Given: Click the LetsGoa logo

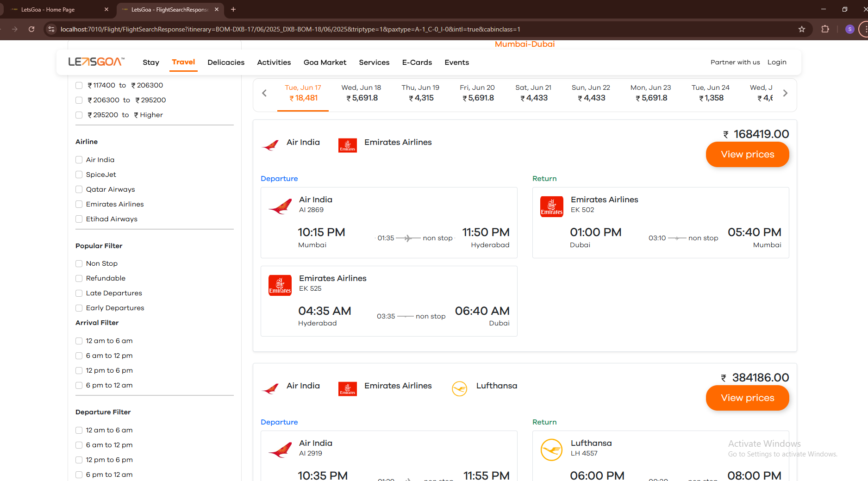Looking at the screenshot, I should click(x=96, y=62).
